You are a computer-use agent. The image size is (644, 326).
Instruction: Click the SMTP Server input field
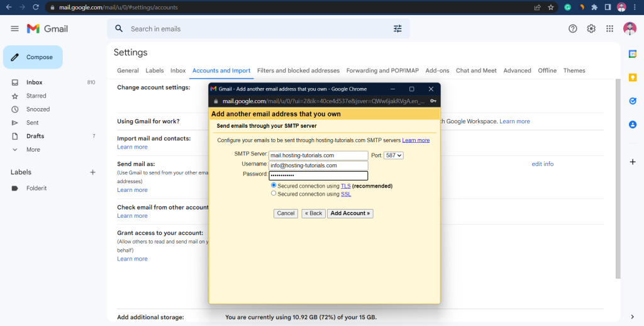click(318, 155)
